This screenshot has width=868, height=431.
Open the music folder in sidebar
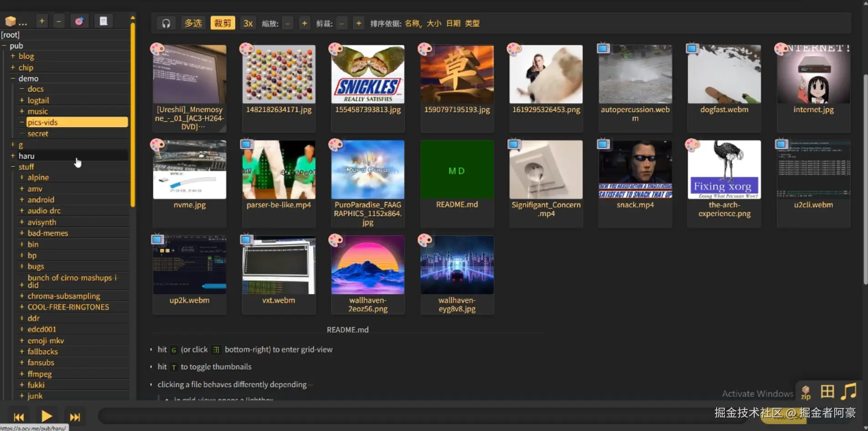coord(37,111)
